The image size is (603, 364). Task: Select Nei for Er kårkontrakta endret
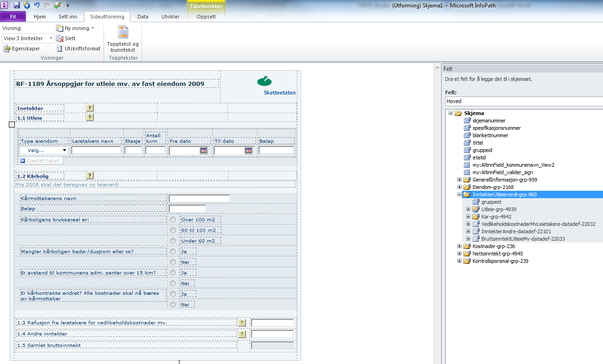(173, 304)
